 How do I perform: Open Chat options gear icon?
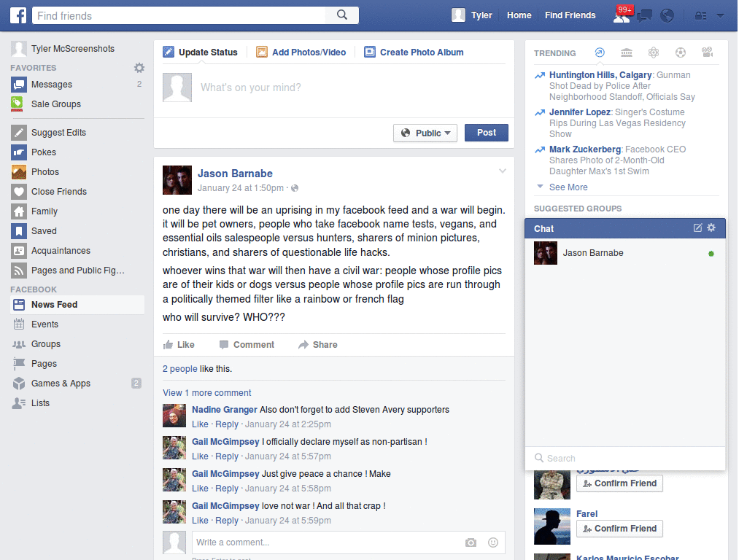711,227
